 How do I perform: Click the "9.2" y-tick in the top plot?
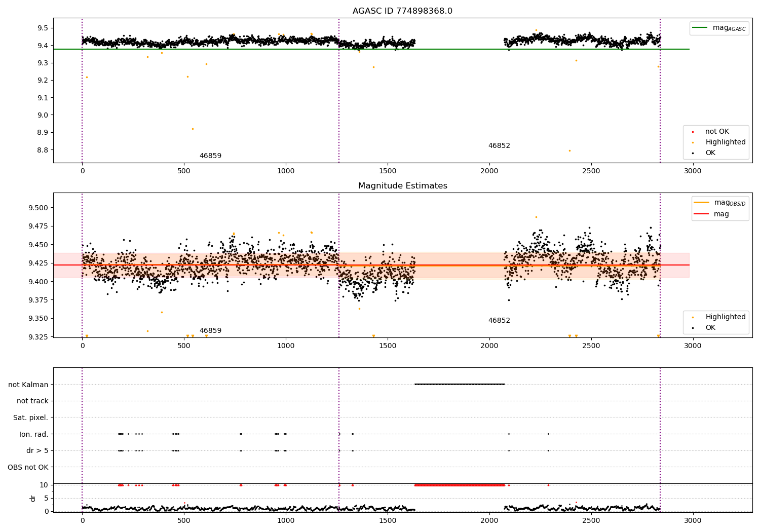pos(44,81)
